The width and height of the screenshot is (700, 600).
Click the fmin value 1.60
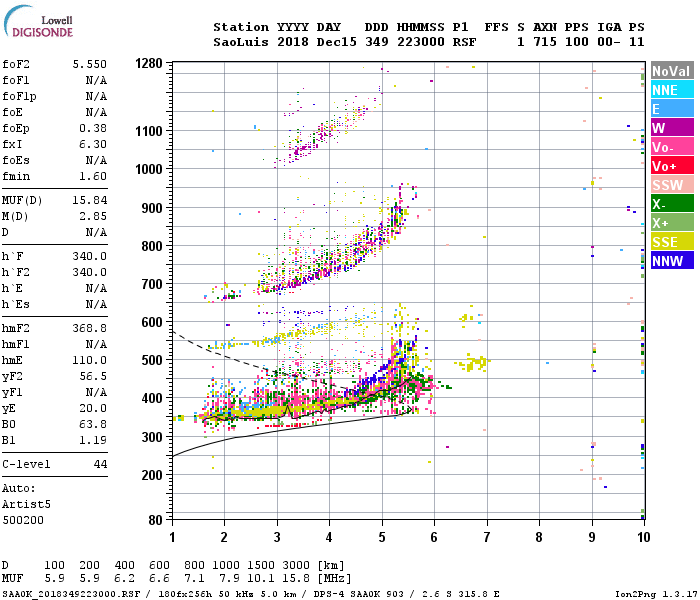[x=93, y=176]
